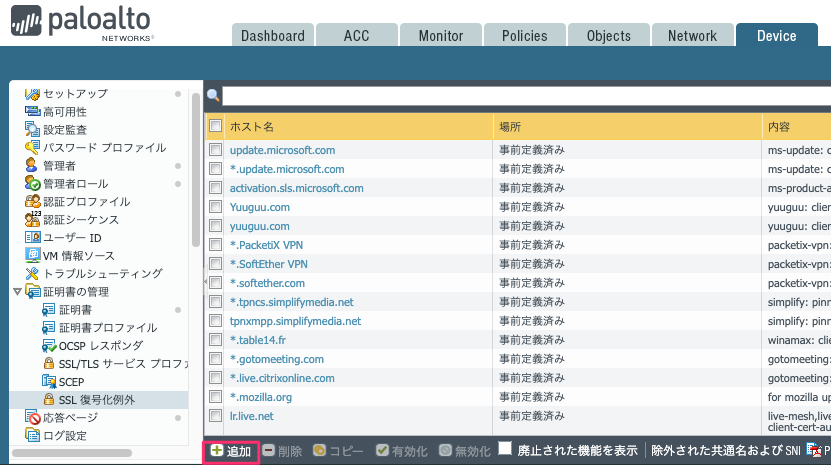Image resolution: width=831 pixels, height=465 pixels.
Task: Click the 証明書プロファイル icon
Action: click(48, 327)
